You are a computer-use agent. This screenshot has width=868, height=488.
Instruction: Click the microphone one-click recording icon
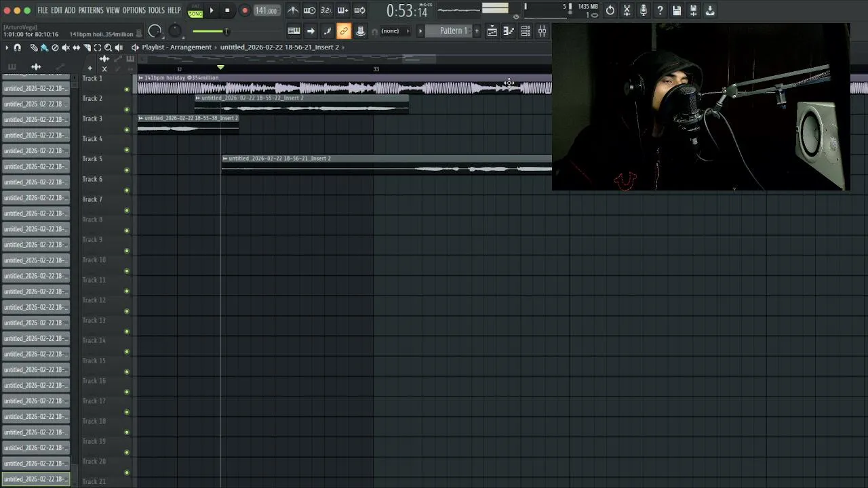click(644, 10)
